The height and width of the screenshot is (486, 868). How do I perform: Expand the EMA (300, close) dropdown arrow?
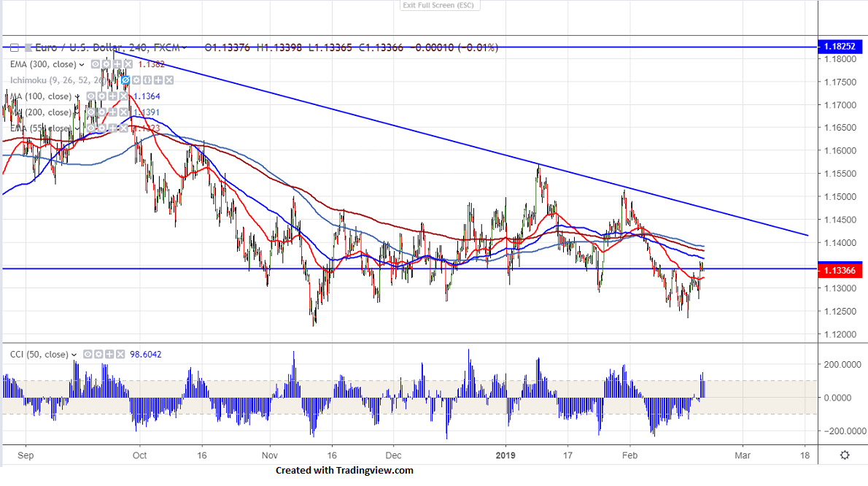82,65
